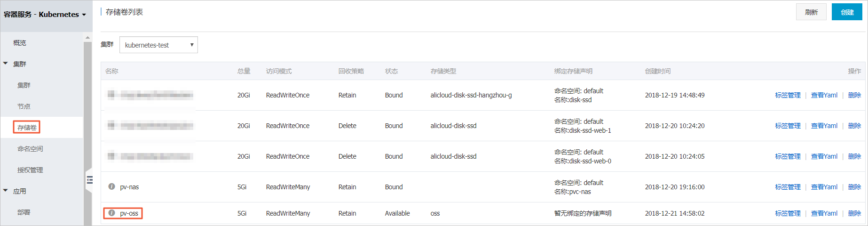
Task: Click the 刷新 button
Action: [811, 12]
